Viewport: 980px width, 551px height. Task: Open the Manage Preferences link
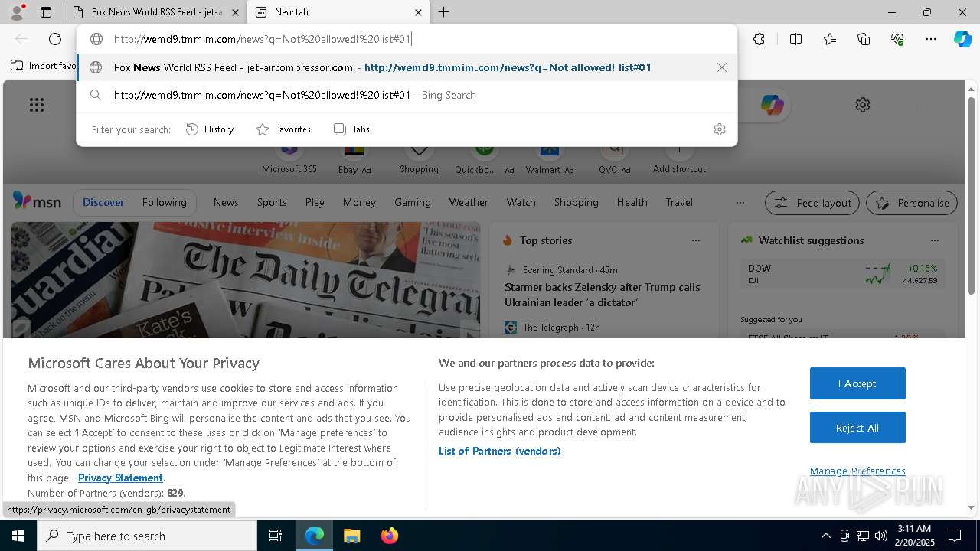(857, 471)
